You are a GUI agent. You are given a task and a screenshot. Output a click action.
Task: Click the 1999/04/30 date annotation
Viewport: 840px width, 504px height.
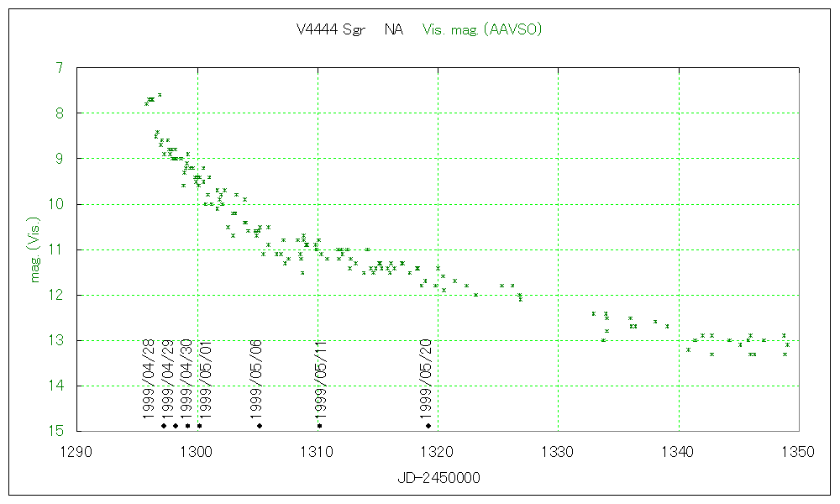(186, 379)
